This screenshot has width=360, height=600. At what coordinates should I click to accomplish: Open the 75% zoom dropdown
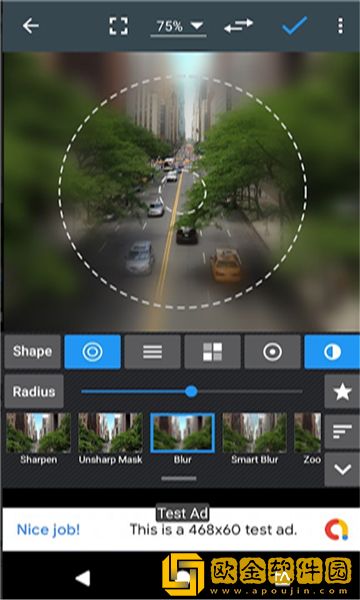click(179, 27)
